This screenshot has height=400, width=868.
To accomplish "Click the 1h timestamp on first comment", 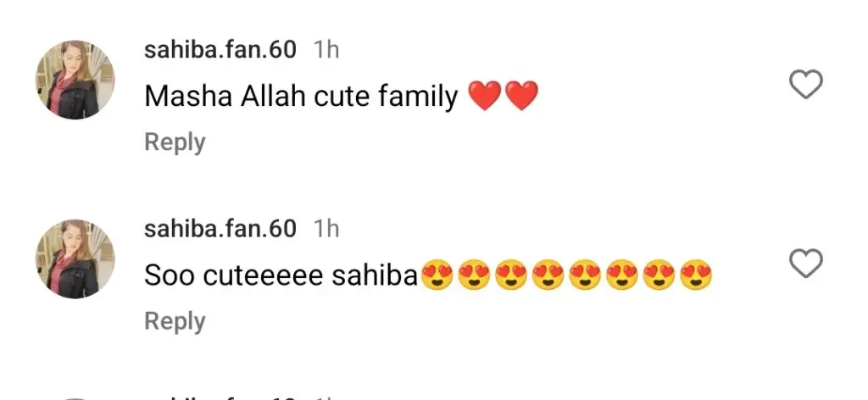I will (x=326, y=50).
